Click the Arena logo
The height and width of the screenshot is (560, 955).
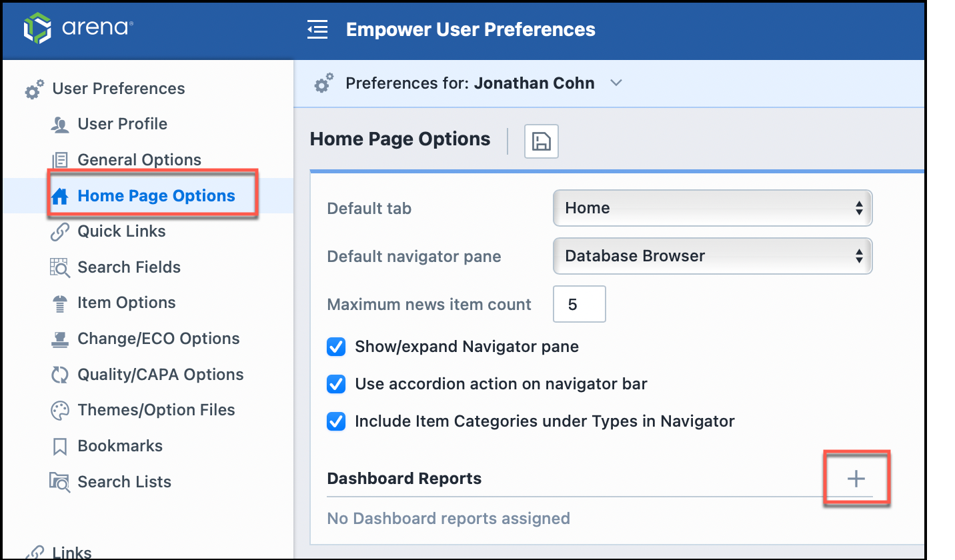tap(79, 29)
